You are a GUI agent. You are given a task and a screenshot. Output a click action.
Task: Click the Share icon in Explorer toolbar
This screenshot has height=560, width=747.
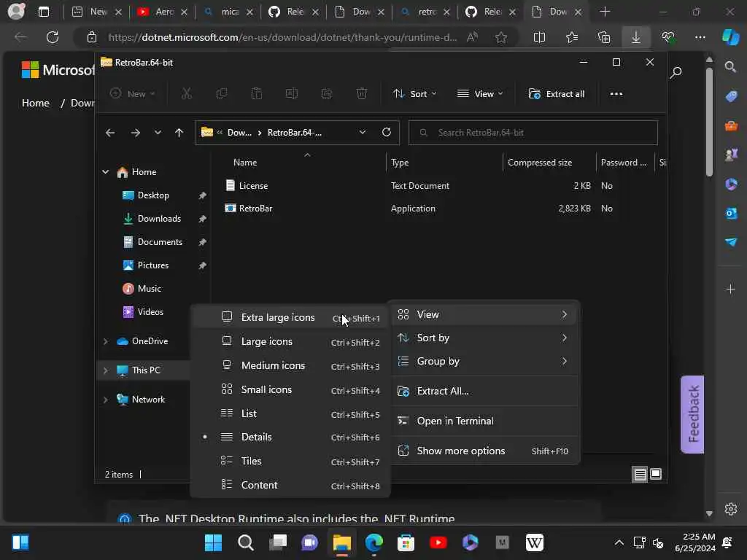(327, 94)
